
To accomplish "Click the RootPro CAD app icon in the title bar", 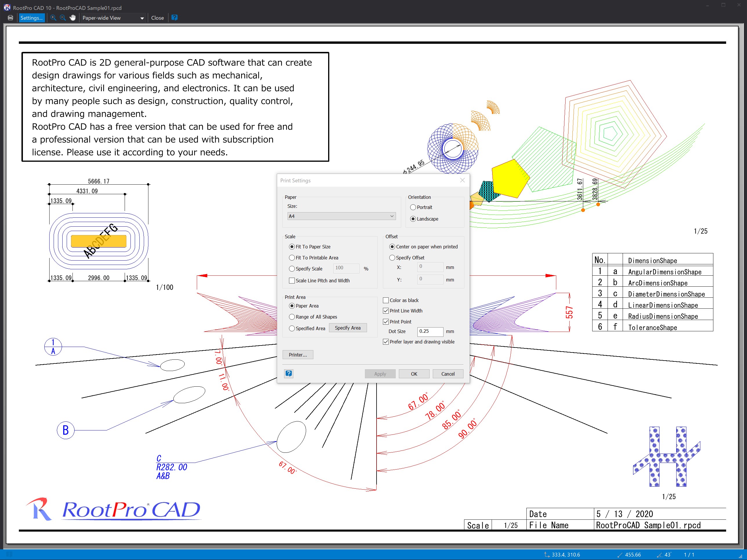I will [7, 8].
